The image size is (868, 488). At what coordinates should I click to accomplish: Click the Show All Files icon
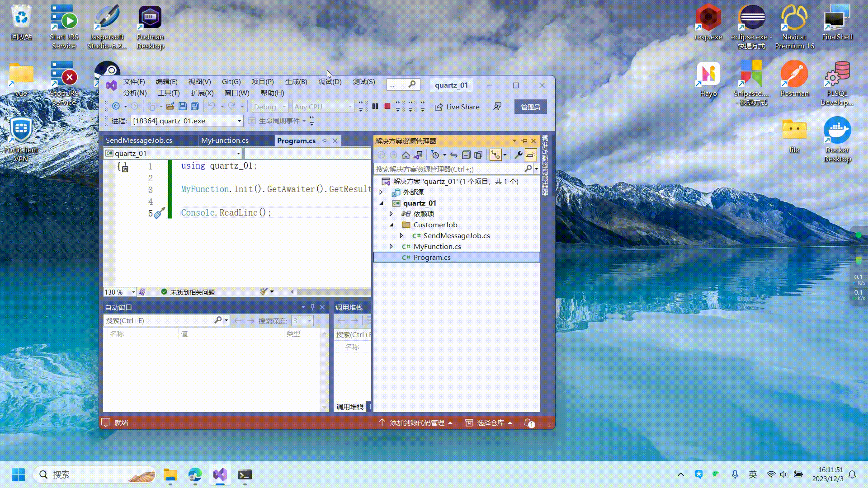click(x=478, y=155)
